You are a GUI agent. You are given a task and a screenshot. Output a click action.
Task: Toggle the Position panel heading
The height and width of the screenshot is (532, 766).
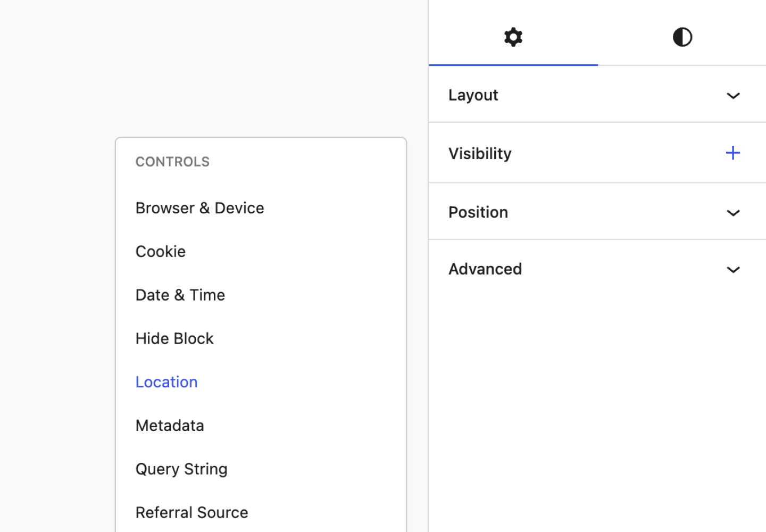(478, 212)
